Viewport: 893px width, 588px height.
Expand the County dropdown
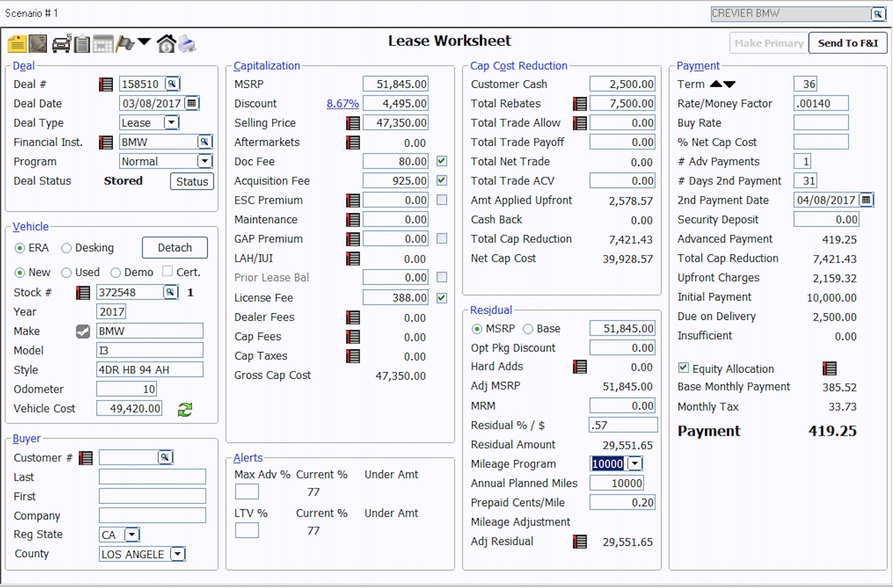(x=178, y=554)
